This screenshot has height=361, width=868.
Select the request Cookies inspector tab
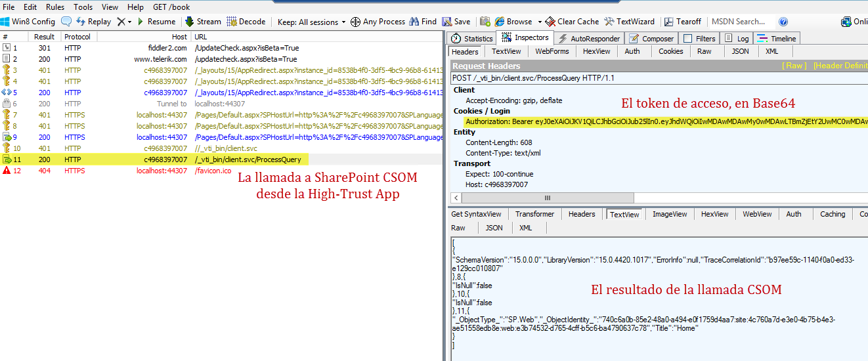coord(671,51)
